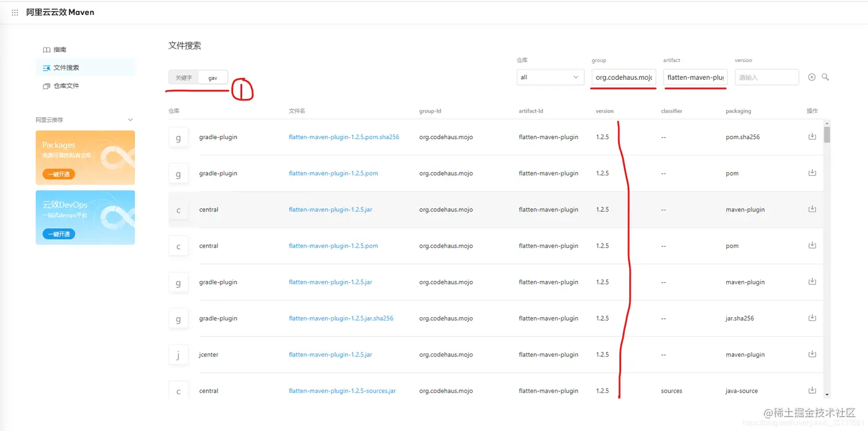Open link flatten-maven-plugin-1.2.5.pom.sha256
This screenshot has height=431, width=868.
pyautogui.click(x=344, y=137)
